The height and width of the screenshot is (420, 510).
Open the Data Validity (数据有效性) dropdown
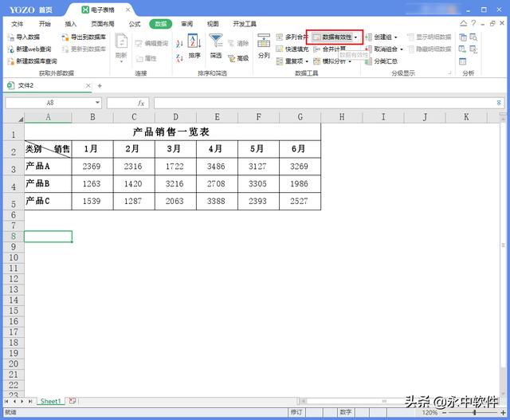pos(355,37)
